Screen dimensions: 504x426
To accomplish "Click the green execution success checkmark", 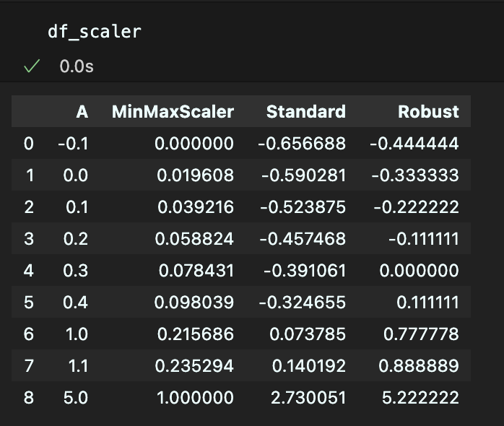I will [32, 66].
